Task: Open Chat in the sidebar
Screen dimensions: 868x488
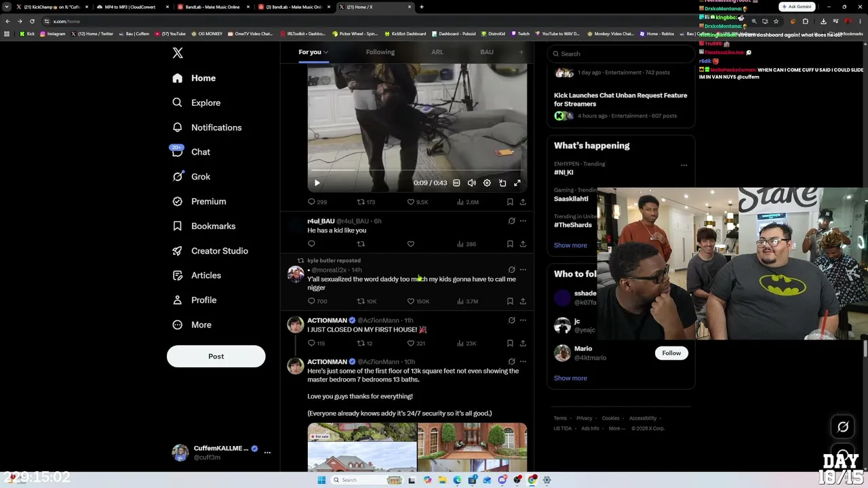Action: pyautogui.click(x=191, y=152)
